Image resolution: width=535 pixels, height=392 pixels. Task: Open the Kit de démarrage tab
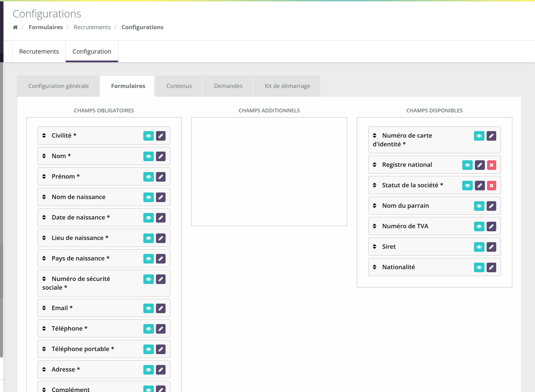[x=287, y=86]
